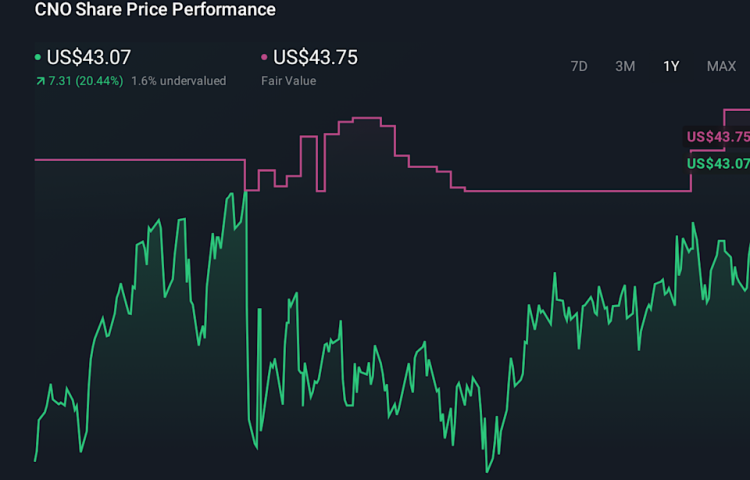Click the "1.6% undervalued" text
Image resolution: width=750 pixels, height=480 pixels.
pyautogui.click(x=178, y=81)
